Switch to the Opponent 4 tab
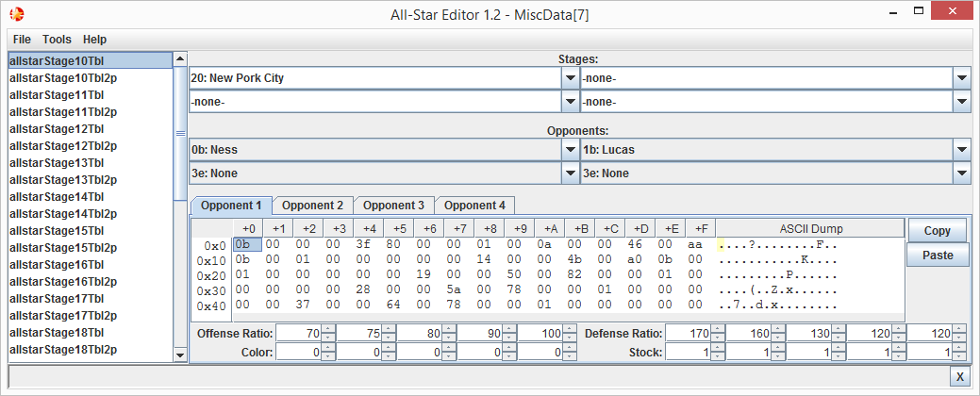 [x=474, y=206]
